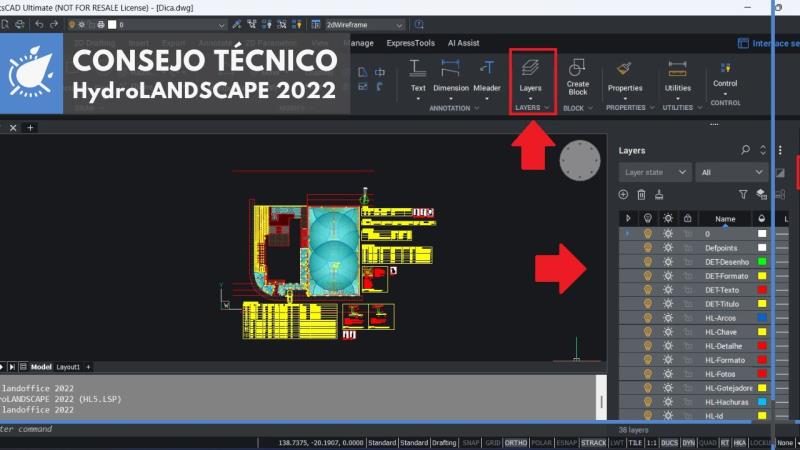Click the DYN button in status bar

coord(688,443)
